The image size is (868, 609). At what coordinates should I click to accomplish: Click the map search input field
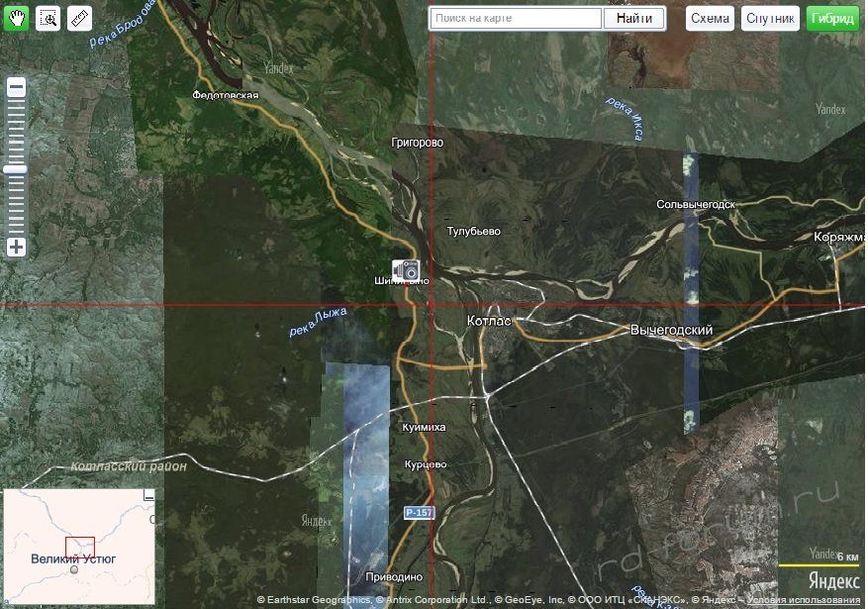(x=516, y=18)
